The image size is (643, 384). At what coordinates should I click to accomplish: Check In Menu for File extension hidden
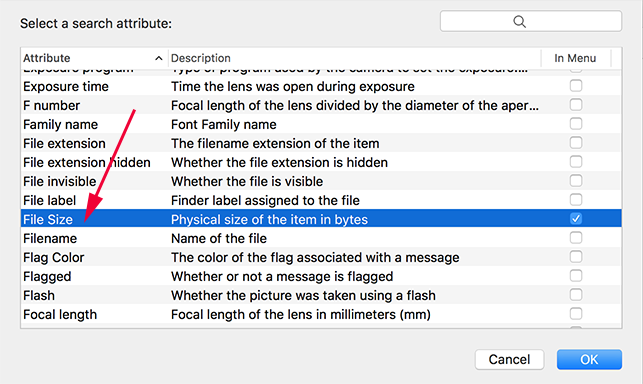(576, 162)
